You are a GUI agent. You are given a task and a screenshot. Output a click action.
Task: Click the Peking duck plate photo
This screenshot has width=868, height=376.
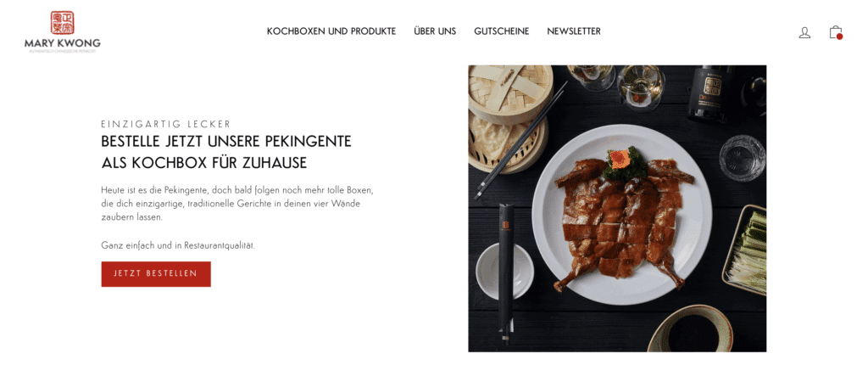[x=617, y=209]
